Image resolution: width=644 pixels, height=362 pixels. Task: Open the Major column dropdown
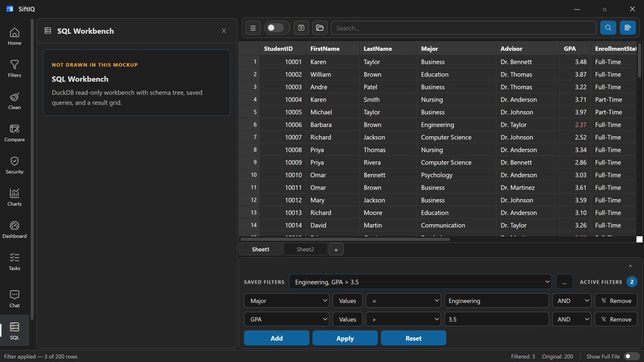tap(287, 301)
